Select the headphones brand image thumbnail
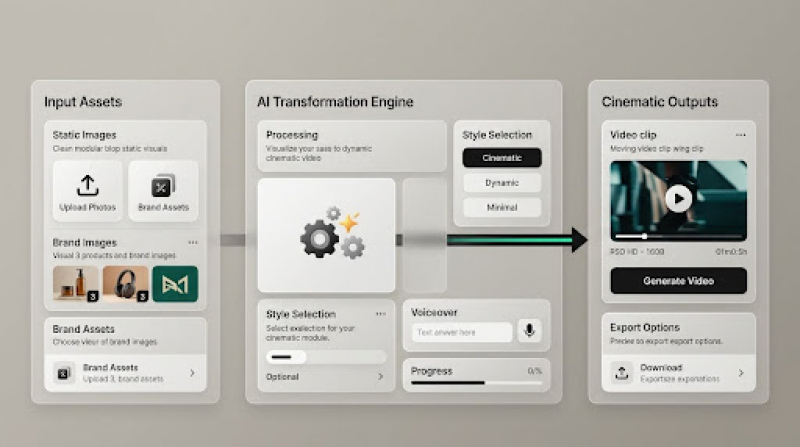Viewport: 800px width, 447px height. (125, 283)
